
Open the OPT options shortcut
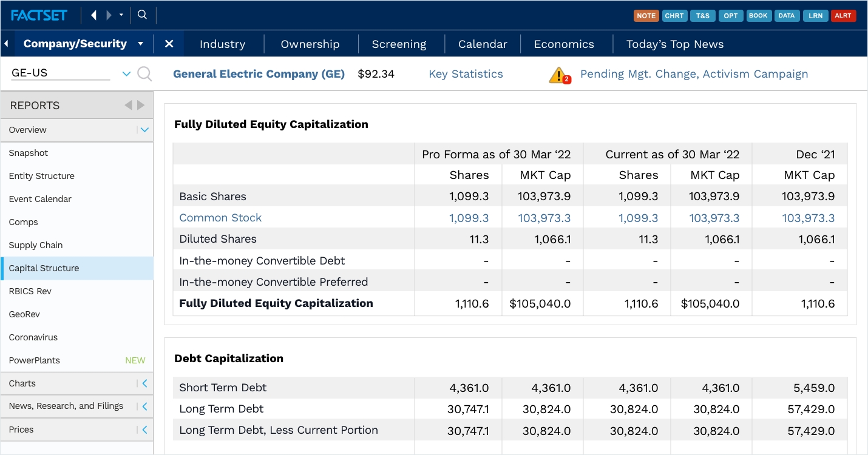tap(731, 16)
